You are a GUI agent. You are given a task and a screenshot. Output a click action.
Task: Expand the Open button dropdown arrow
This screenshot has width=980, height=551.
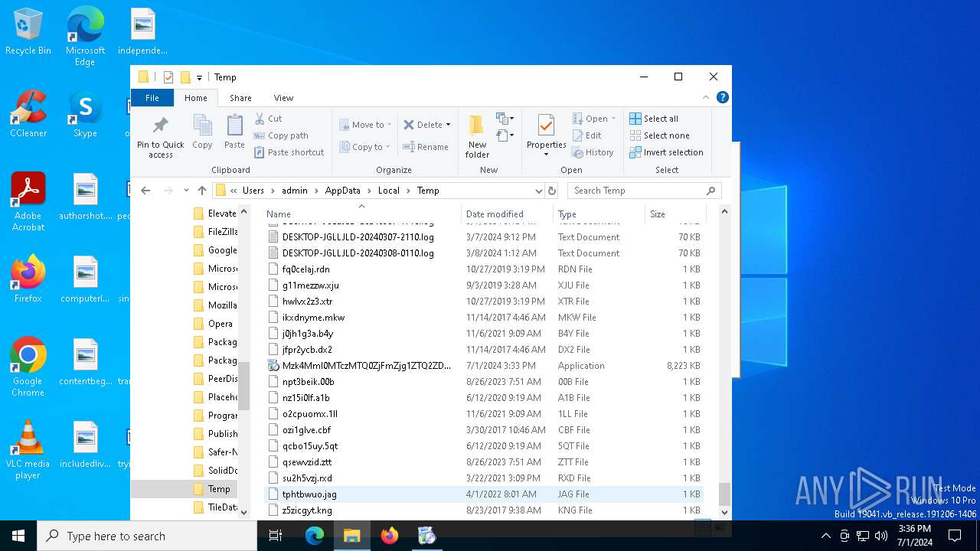click(x=614, y=119)
